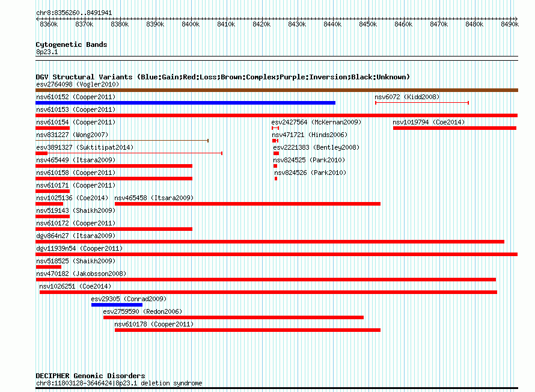
Task: Click nsv471721 (Hinds2006) label
Action: click(310, 135)
